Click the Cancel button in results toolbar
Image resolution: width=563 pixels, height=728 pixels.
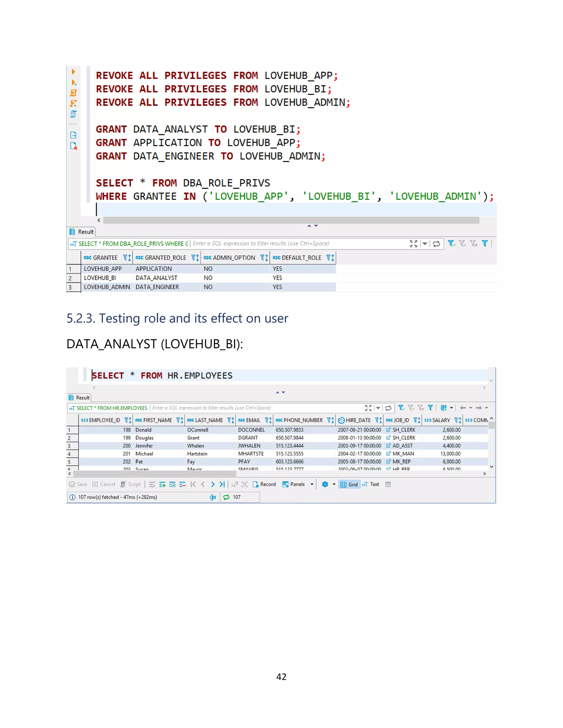point(104,484)
